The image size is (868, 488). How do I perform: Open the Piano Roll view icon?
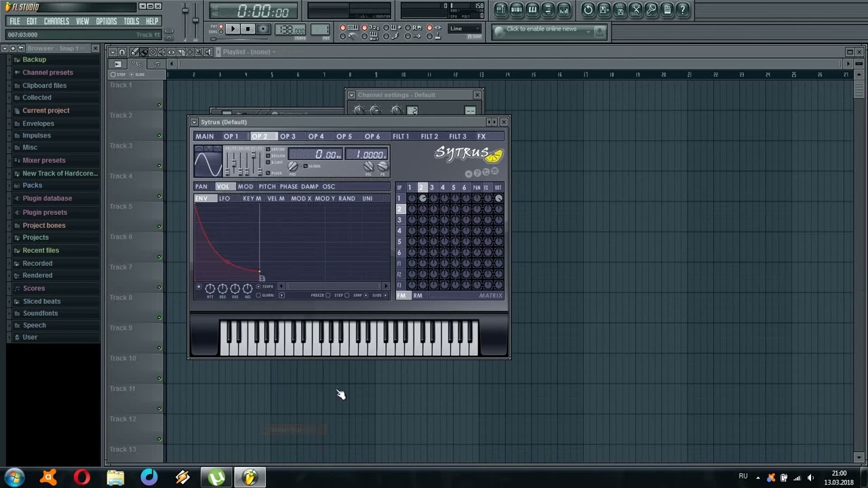pyautogui.click(x=532, y=9)
